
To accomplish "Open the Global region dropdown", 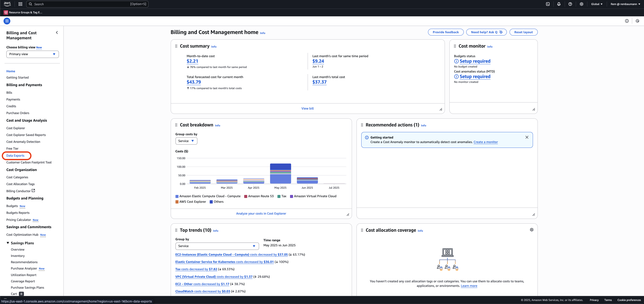I will [x=597, y=4].
